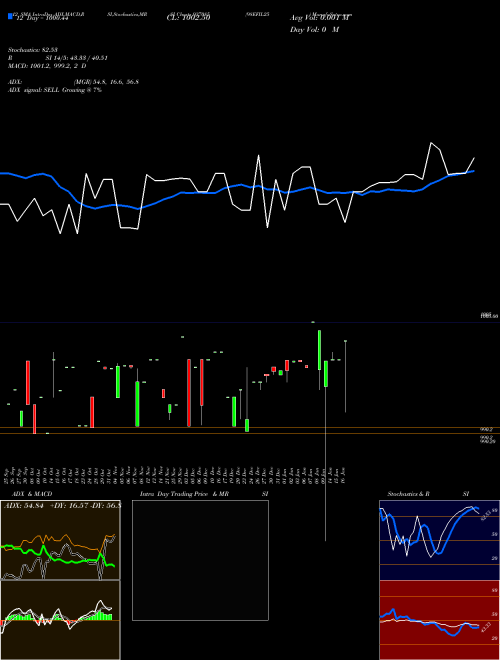Click the 'CL: 1002.50' close price text

point(188,18)
